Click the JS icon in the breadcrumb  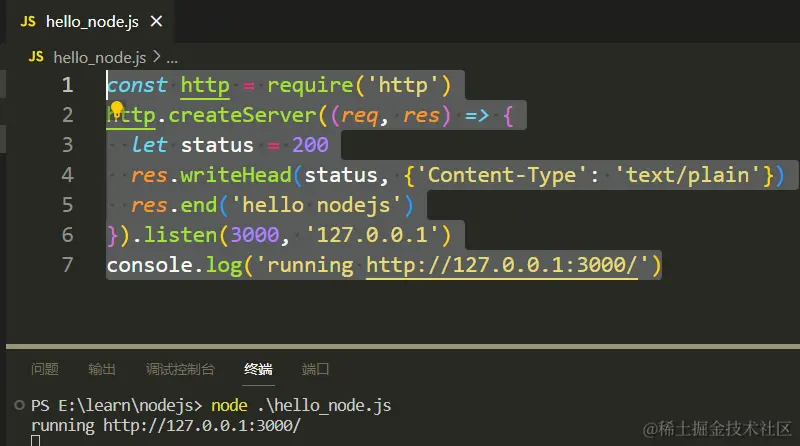click(x=36, y=57)
